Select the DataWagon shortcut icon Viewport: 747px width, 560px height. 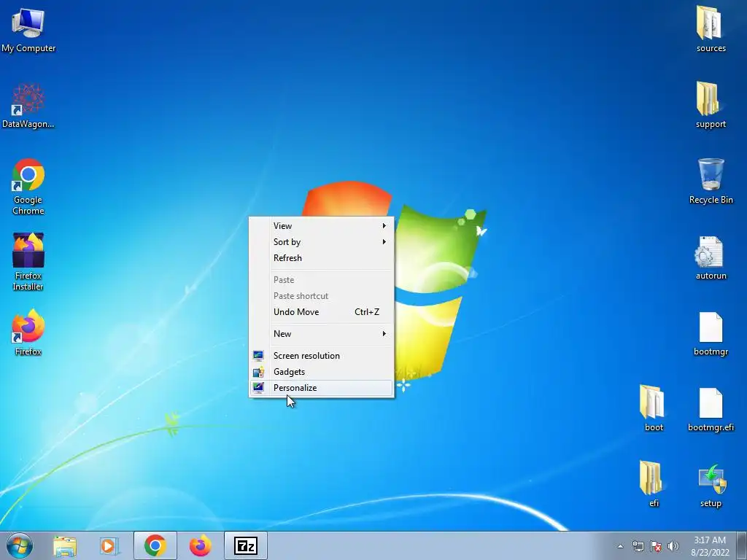pyautogui.click(x=28, y=106)
